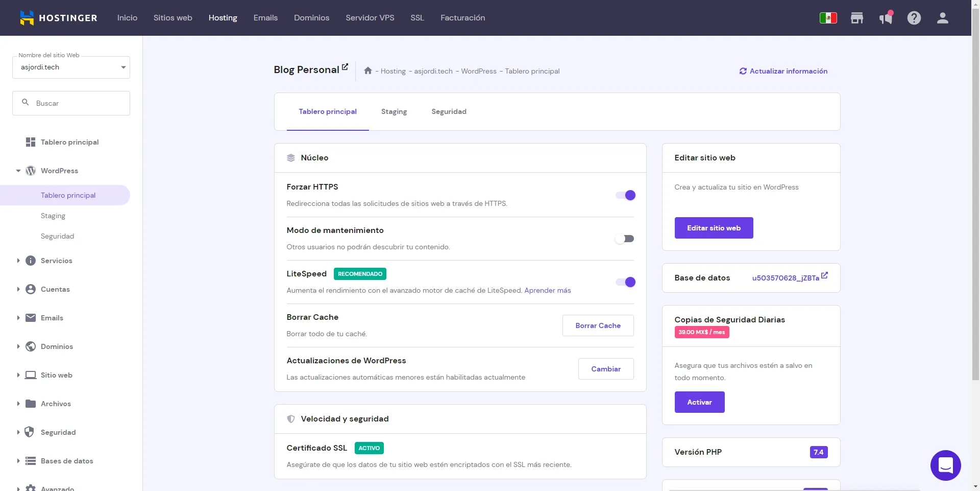Select Seguridad in WordPress sidebar submenu
The width and height of the screenshot is (980, 491).
[58, 236]
